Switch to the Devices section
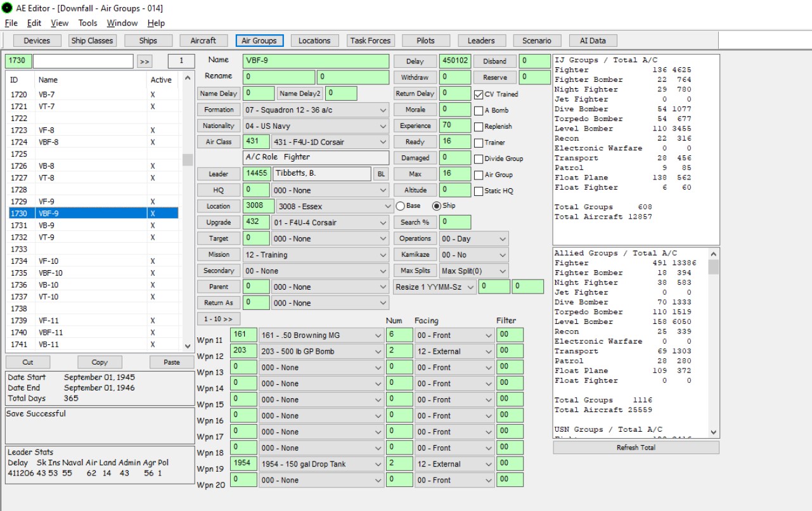 (37, 41)
